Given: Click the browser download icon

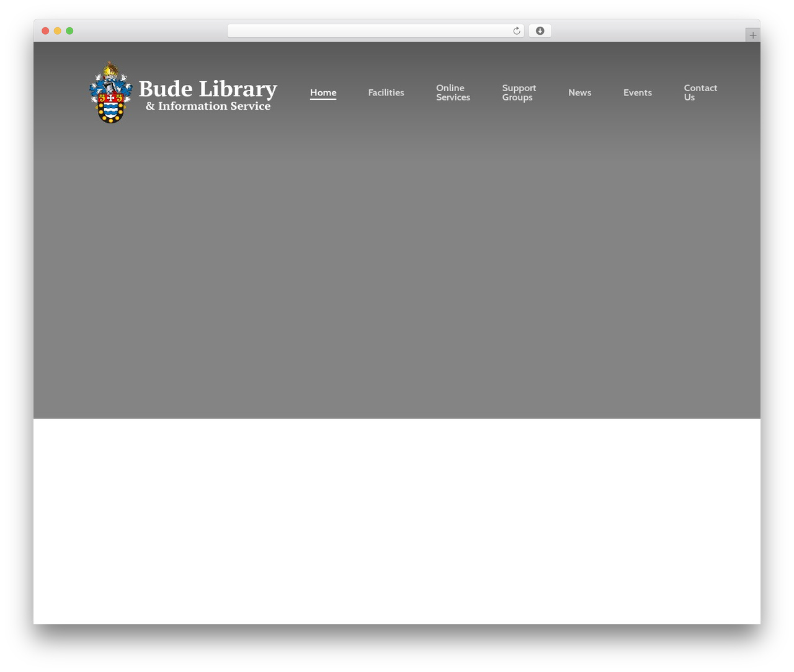Looking at the screenshot, I should [540, 31].
